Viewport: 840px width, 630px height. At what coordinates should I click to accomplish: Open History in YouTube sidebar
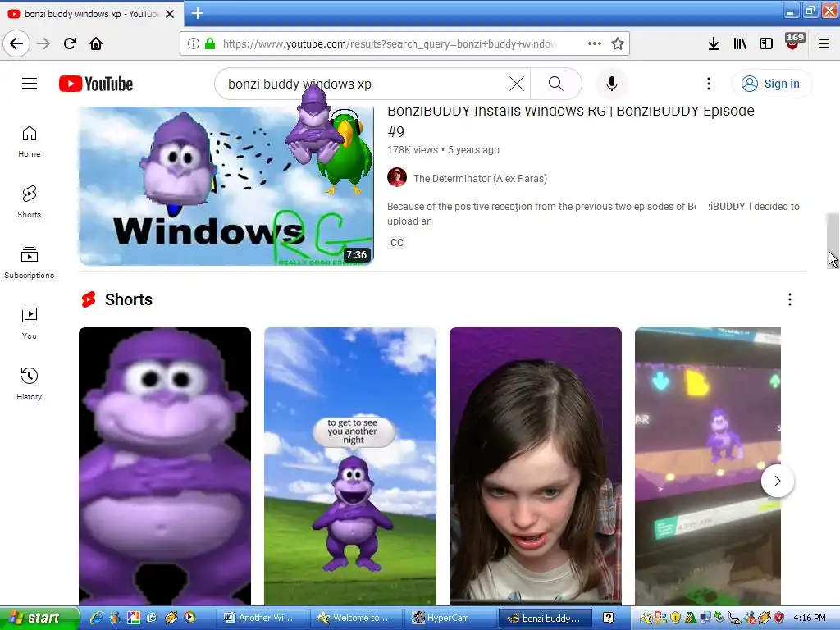(x=29, y=384)
